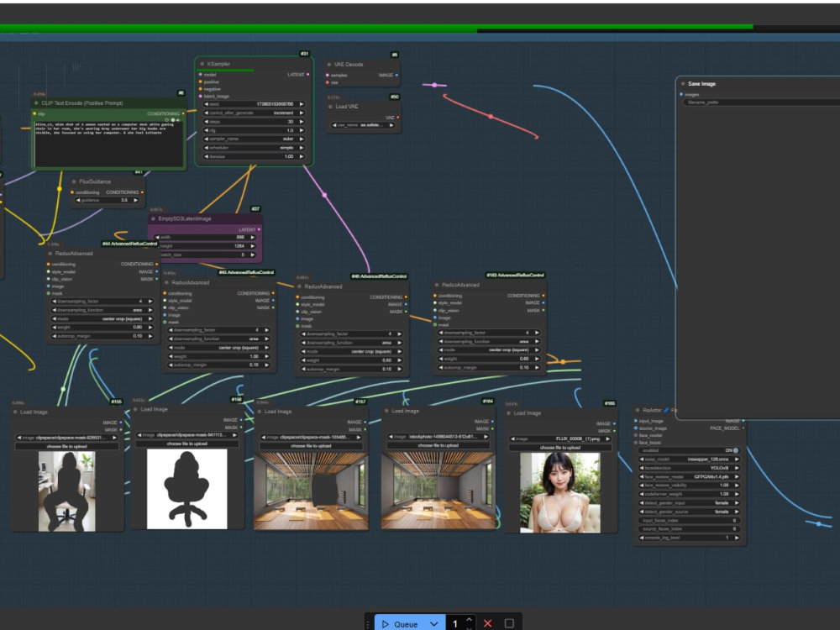Image resolution: width=840 pixels, height=630 pixels.
Task: Click the KSampler LATENT output port
Action: (308, 75)
